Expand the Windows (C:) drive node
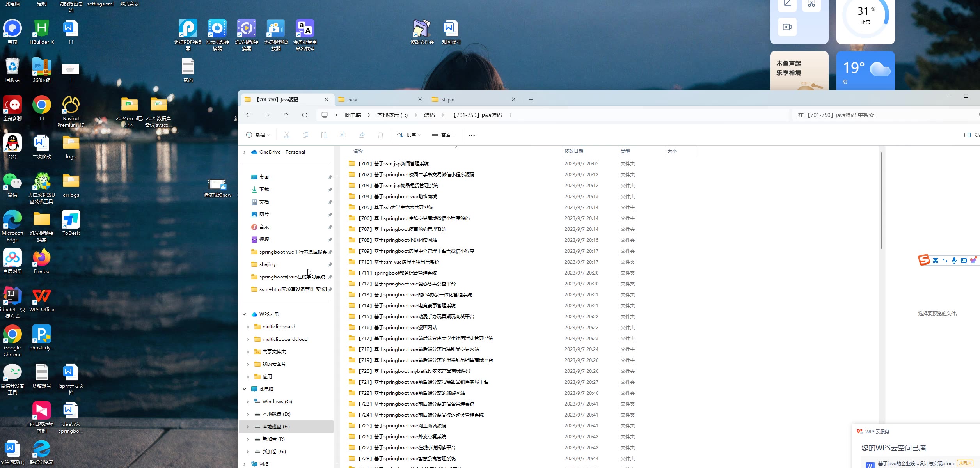Screen dimensions: 980x468 [248, 402]
